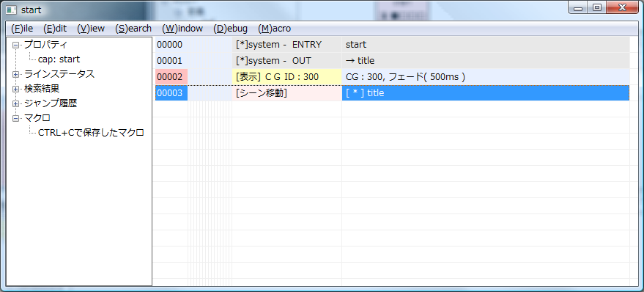Viewport: 644px width, 292px height.
Task: Click the '→ title' value cell
Action: click(486, 60)
